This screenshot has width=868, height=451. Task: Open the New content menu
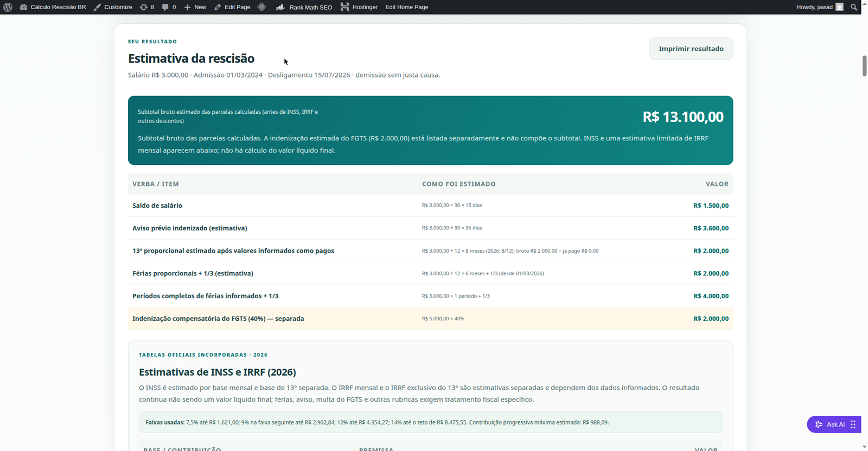195,7
